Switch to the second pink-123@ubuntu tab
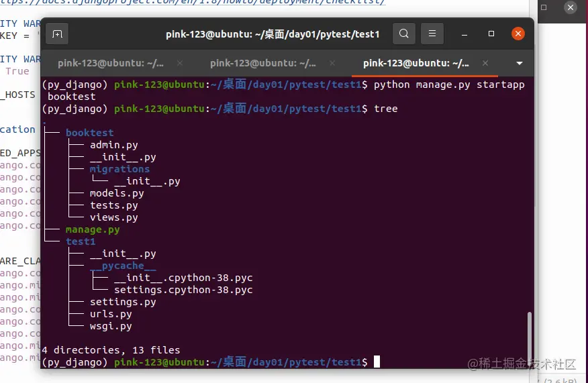Viewport: 588px width, 383px height. click(263, 63)
